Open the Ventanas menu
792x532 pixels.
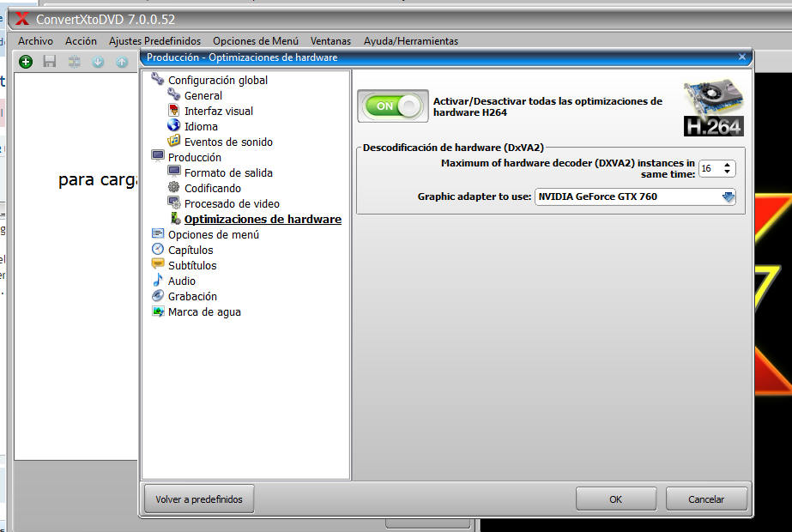330,41
